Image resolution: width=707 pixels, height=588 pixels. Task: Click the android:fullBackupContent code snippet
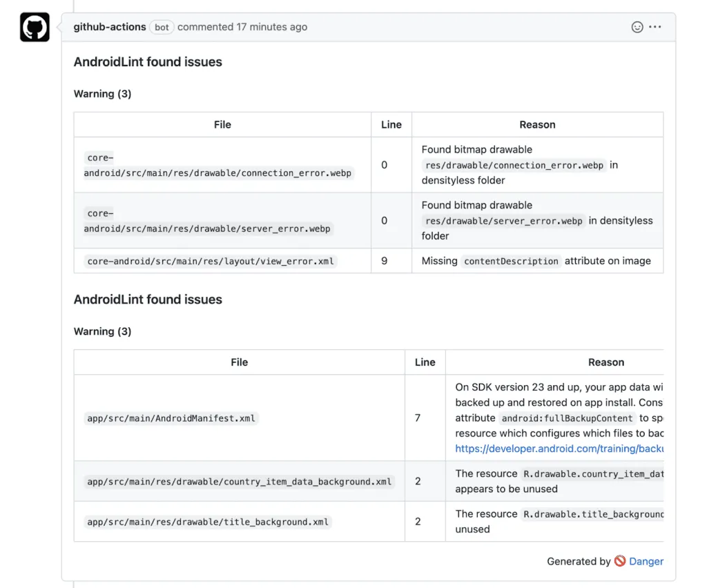(x=567, y=418)
